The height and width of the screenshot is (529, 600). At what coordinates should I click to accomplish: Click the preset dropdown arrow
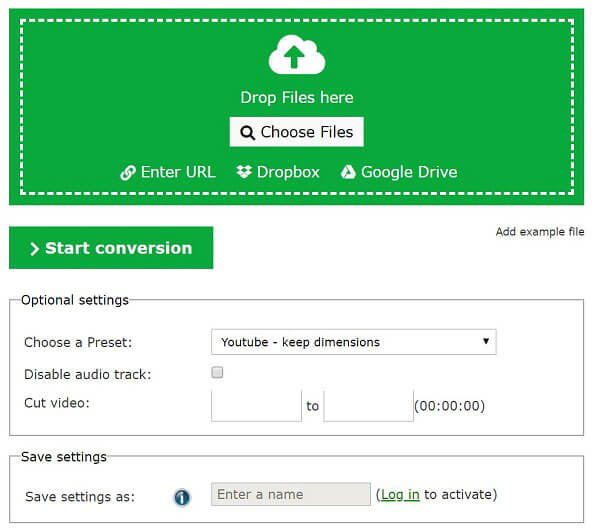(x=486, y=341)
